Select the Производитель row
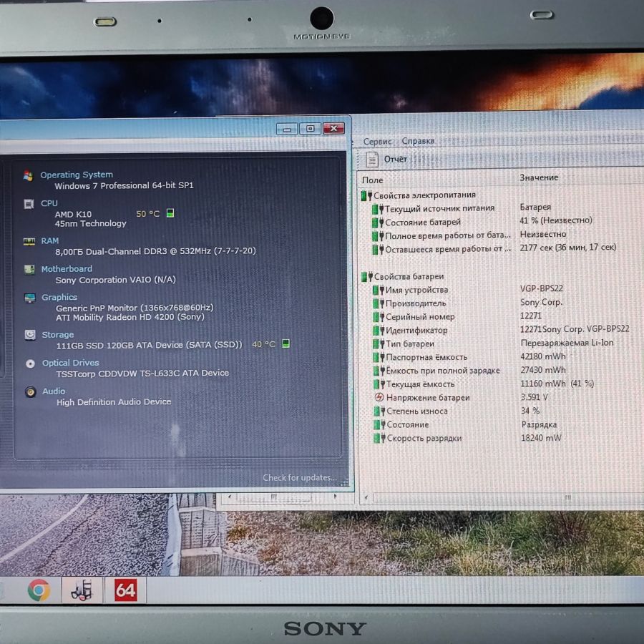 [501, 303]
